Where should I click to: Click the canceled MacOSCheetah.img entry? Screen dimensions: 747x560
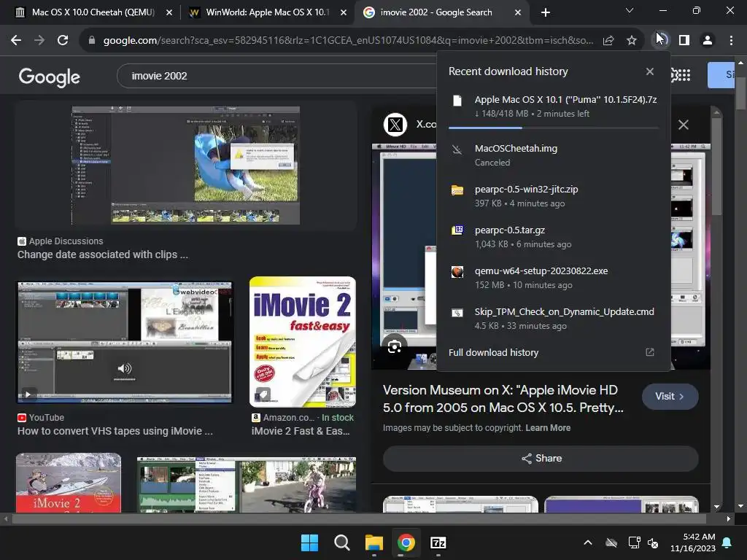pyautogui.click(x=554, y=155)
